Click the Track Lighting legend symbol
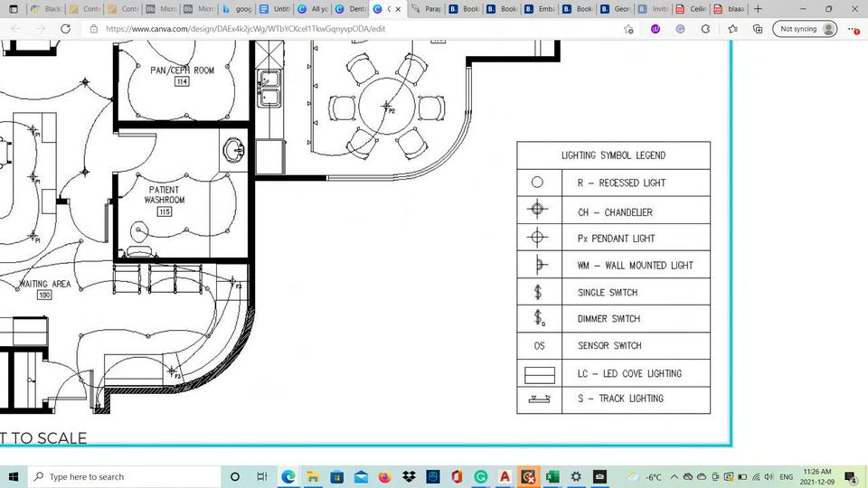The width and height of the screenshot is (868, 488). click(539, 399)
